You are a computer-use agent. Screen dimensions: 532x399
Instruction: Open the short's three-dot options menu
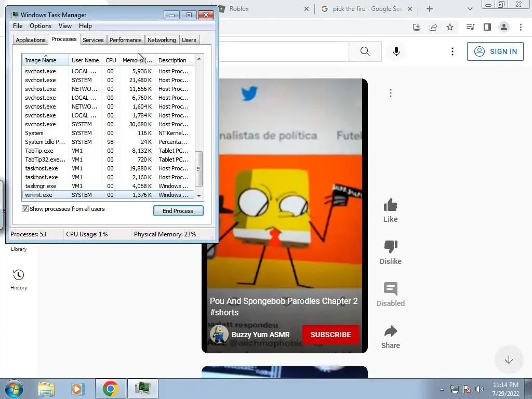coord(391,93)
